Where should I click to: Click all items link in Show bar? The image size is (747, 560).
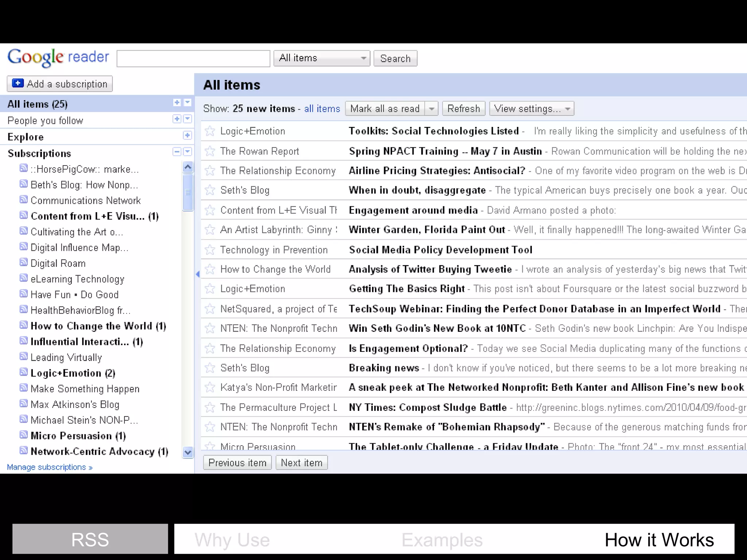tap(322, 109)
